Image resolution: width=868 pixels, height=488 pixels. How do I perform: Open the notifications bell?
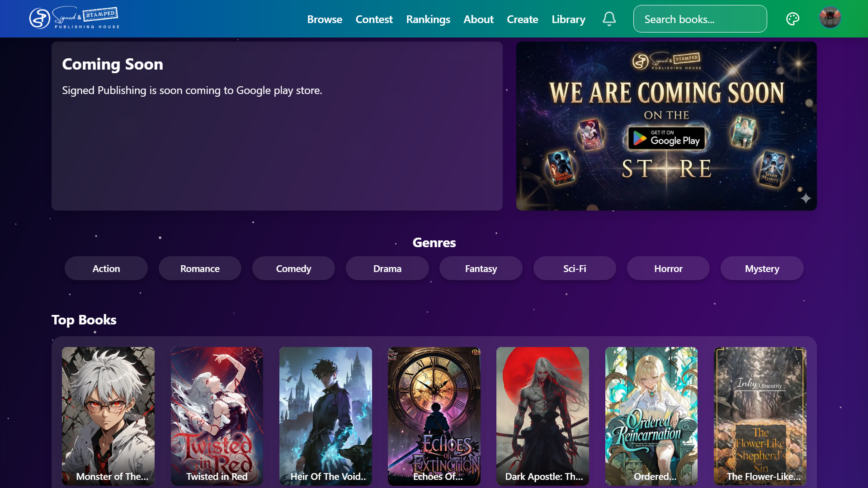pyautogui.click(x=609, y=19)
